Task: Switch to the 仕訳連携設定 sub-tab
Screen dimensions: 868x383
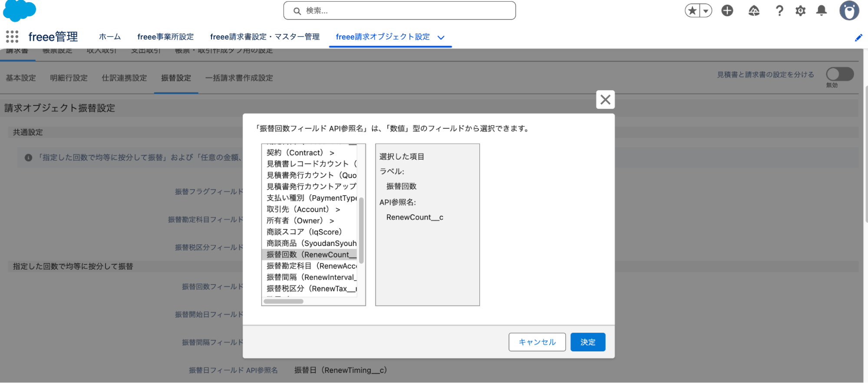Action: [124, 78]
